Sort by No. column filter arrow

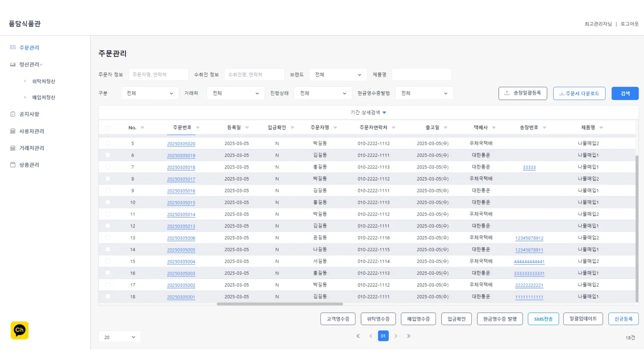(142, 128)
